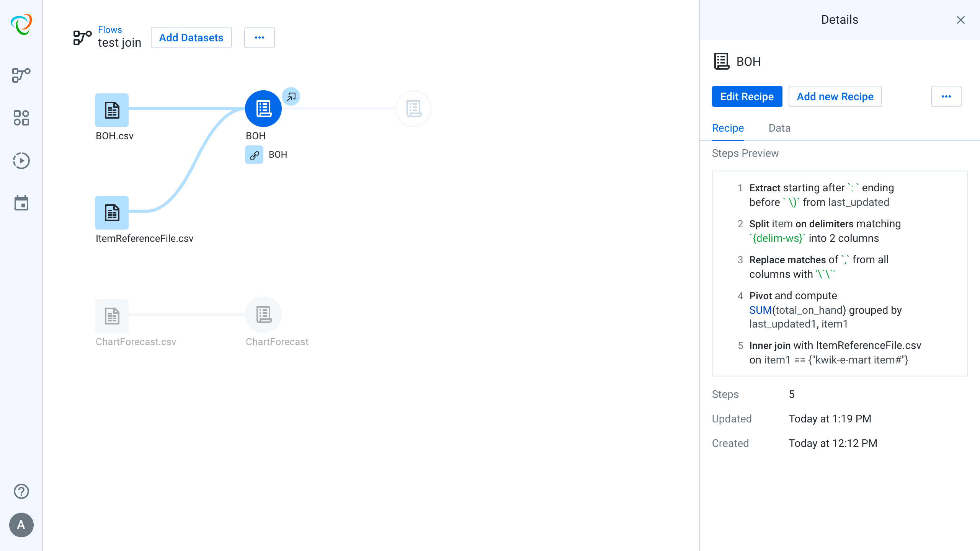Image resolution: width=980 pixels, height=551 pixels.
Task: Select the ItemReferenceFile.csv dataset node
Action: pyautogui.click(x=112, y=213)
